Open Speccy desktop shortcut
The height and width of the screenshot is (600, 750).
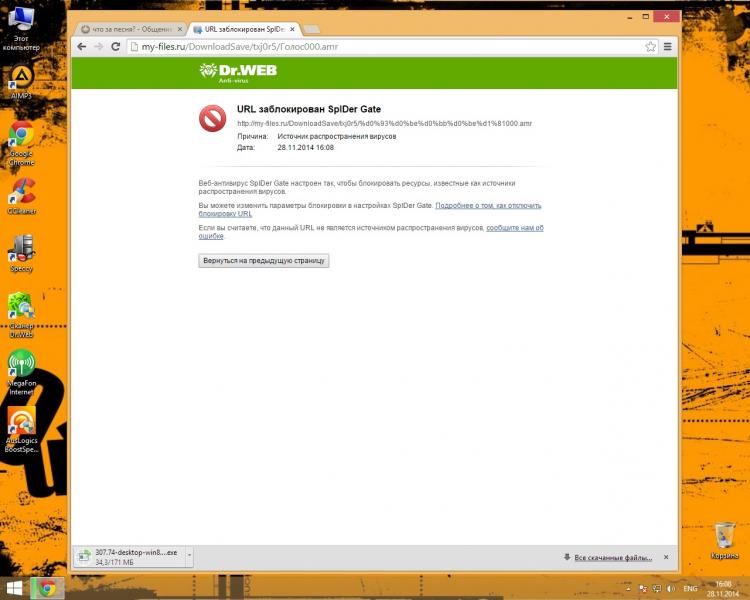pyautogui.click(x=21, y=254)
